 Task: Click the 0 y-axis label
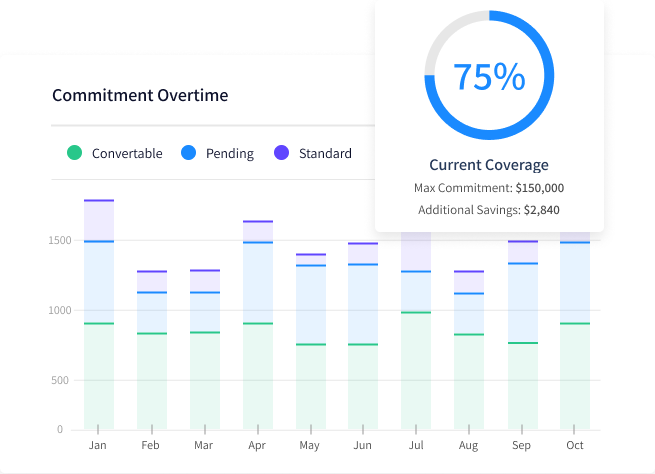point(60,429)
